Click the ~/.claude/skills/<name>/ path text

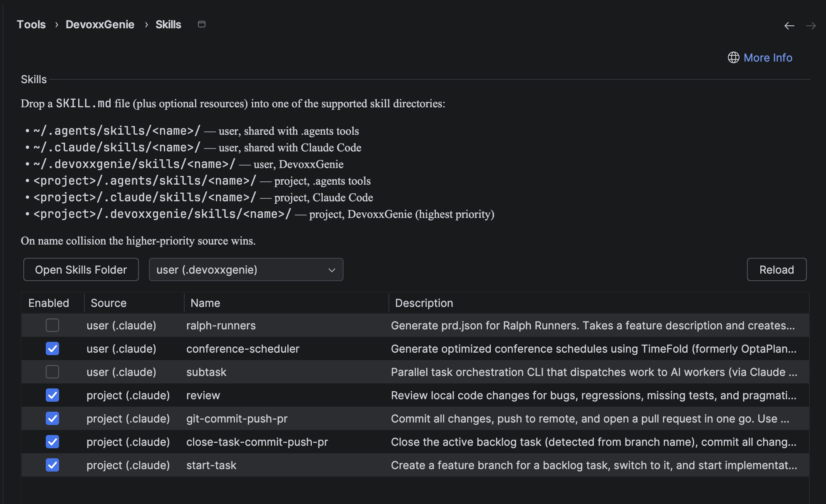click(x=117, y=147)
